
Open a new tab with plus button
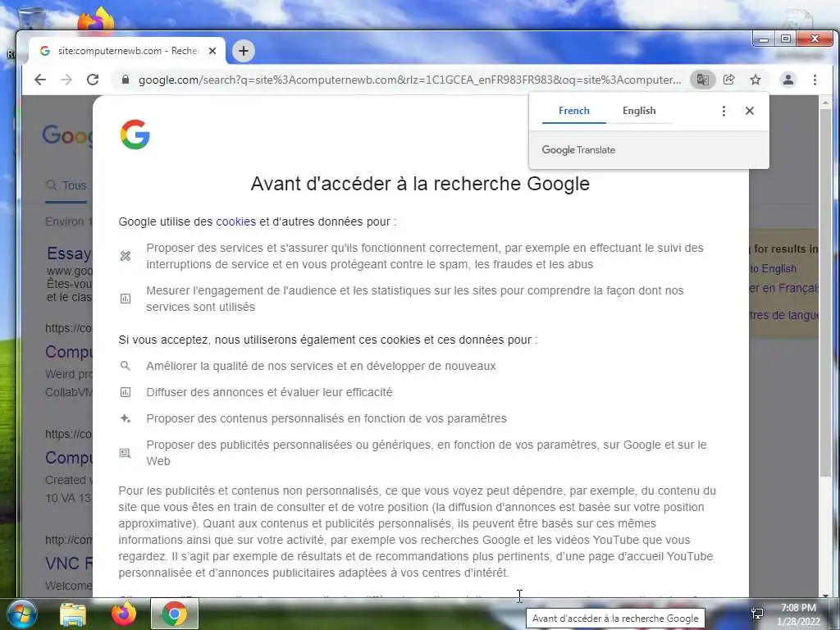tap(244, 51)
